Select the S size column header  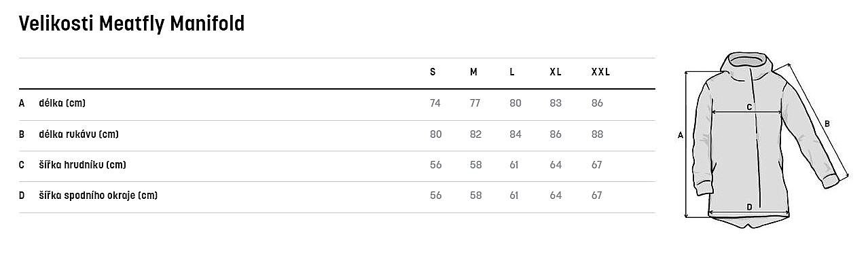[433, 72]
